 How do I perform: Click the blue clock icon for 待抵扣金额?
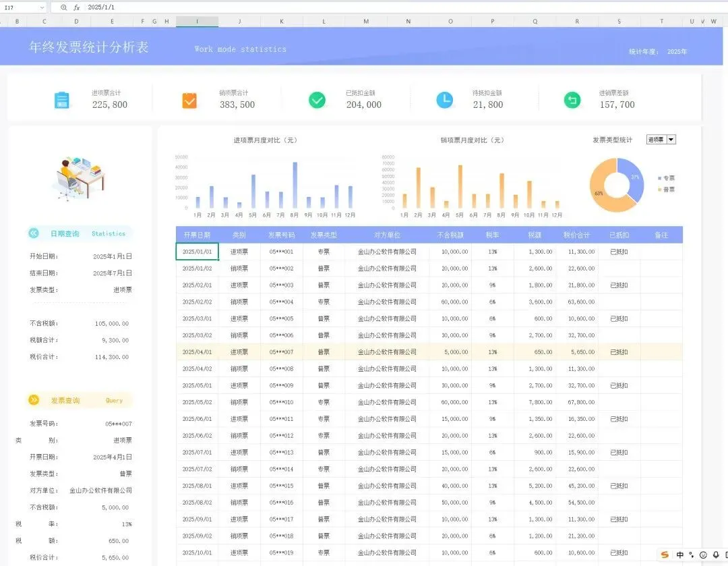pos(445,100)
